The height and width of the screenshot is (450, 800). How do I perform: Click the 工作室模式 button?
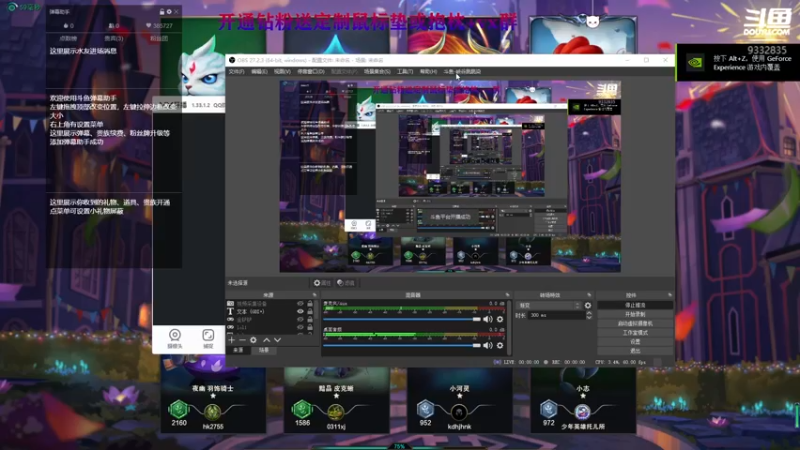click(x=635, y=333)
